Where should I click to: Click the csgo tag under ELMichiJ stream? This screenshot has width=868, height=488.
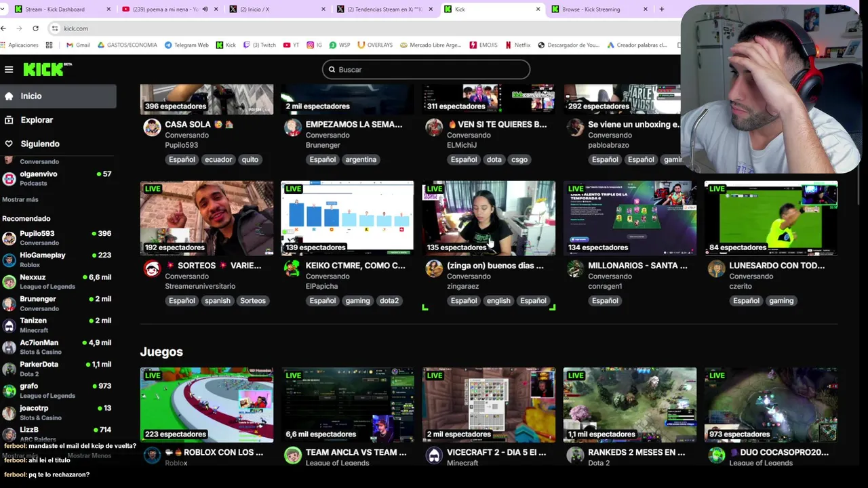pyautogui.click(x=519, y=159)
